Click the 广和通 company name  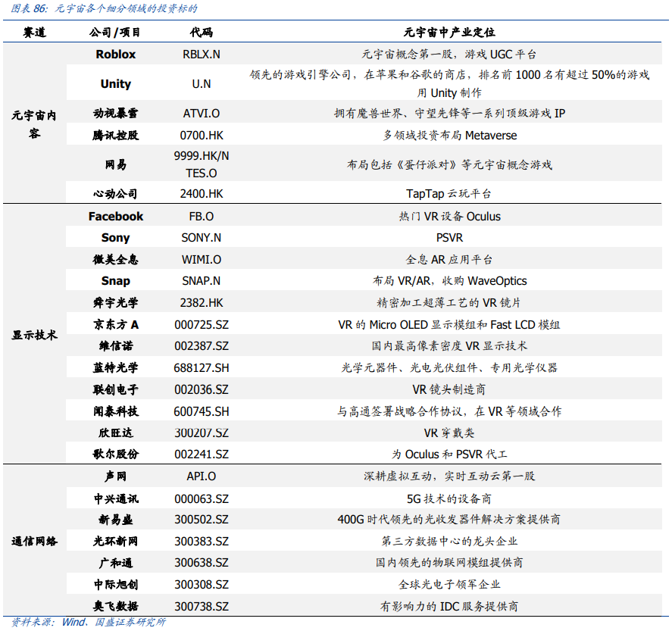pyautogui.click(x=115, y=563)
